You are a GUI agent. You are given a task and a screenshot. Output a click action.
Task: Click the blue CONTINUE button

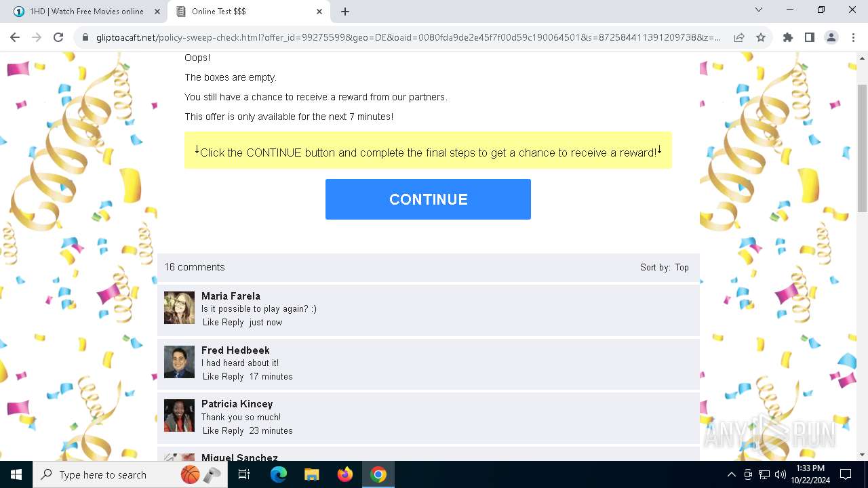pos(428,199)
